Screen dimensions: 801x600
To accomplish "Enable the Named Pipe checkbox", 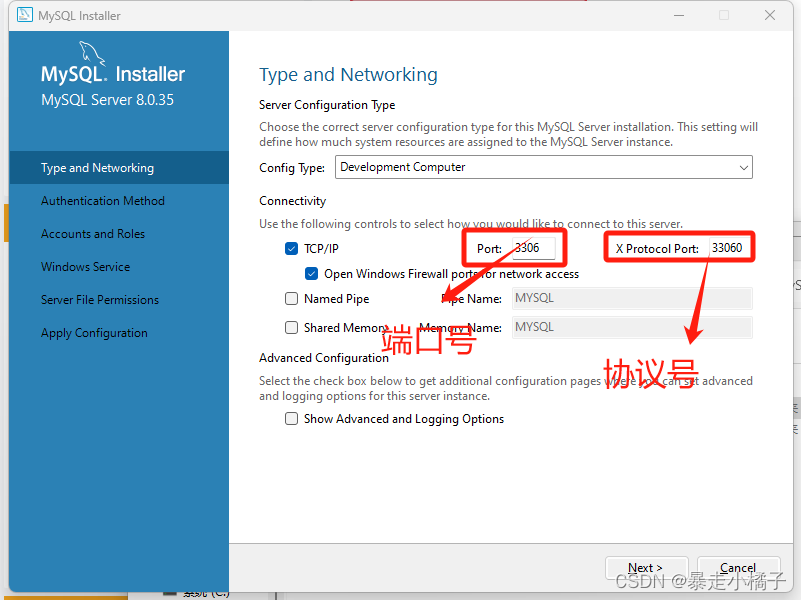I will coord(291,299).
